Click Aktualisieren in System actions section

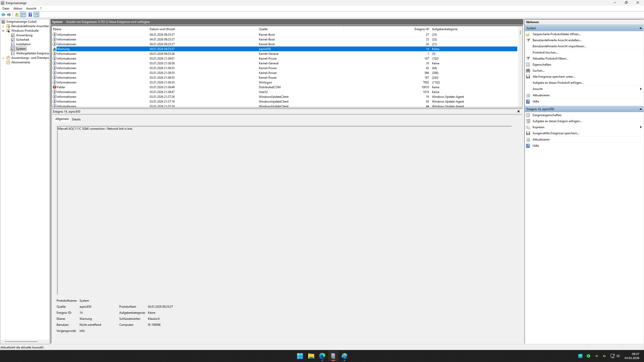coord(541,95)
